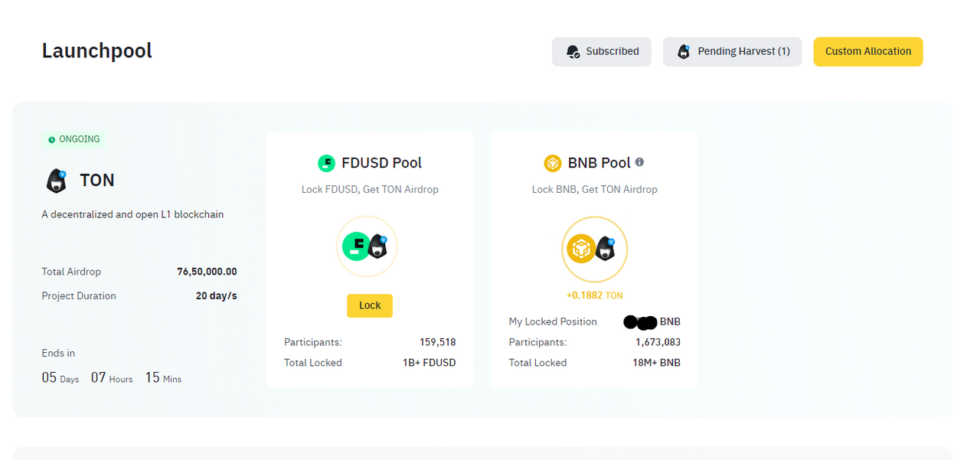Click the My Locked Position label
The height and width of the screenshot is (460, 980).
pyautogui.click(x=553, y=321)
